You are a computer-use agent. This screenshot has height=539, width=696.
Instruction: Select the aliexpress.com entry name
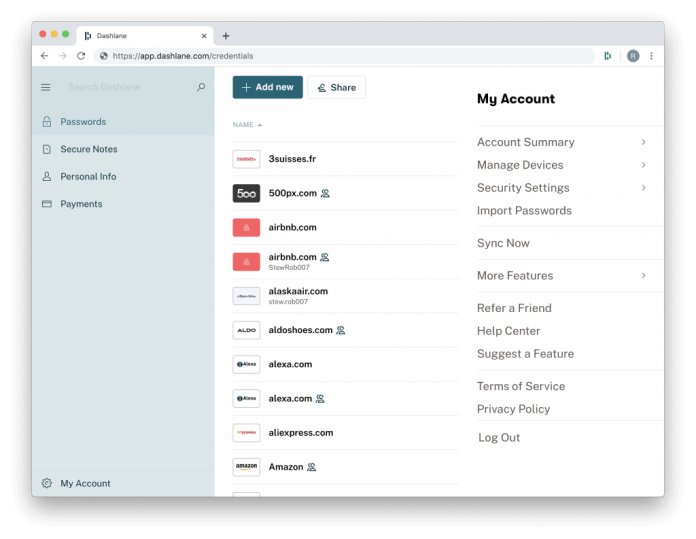tap(301, 432)
